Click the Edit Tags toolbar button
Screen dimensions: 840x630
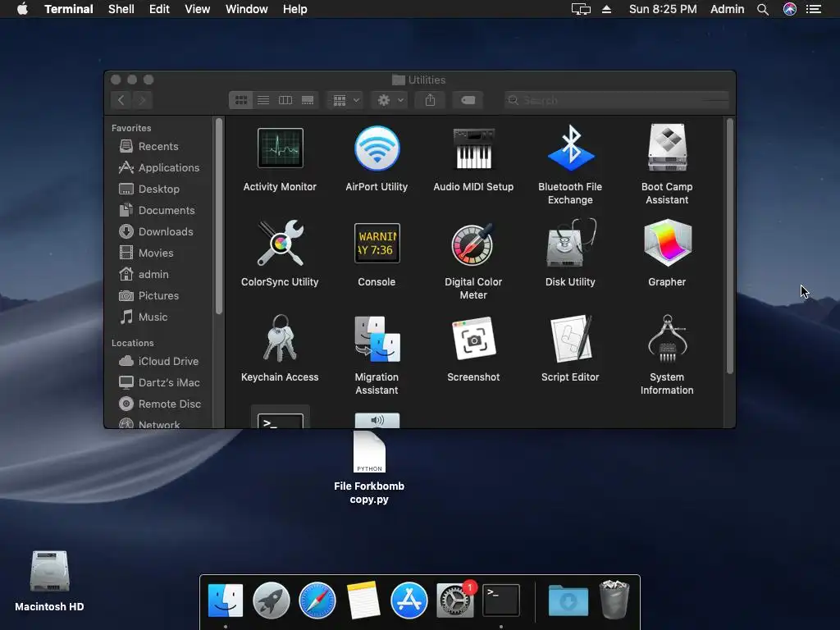pos(468,100)
